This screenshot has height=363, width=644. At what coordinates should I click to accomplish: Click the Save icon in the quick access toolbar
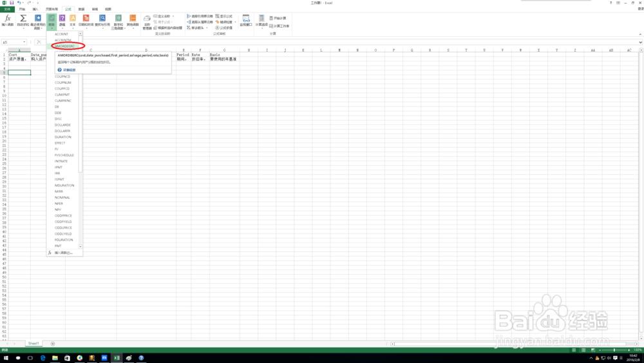point(12,3)
